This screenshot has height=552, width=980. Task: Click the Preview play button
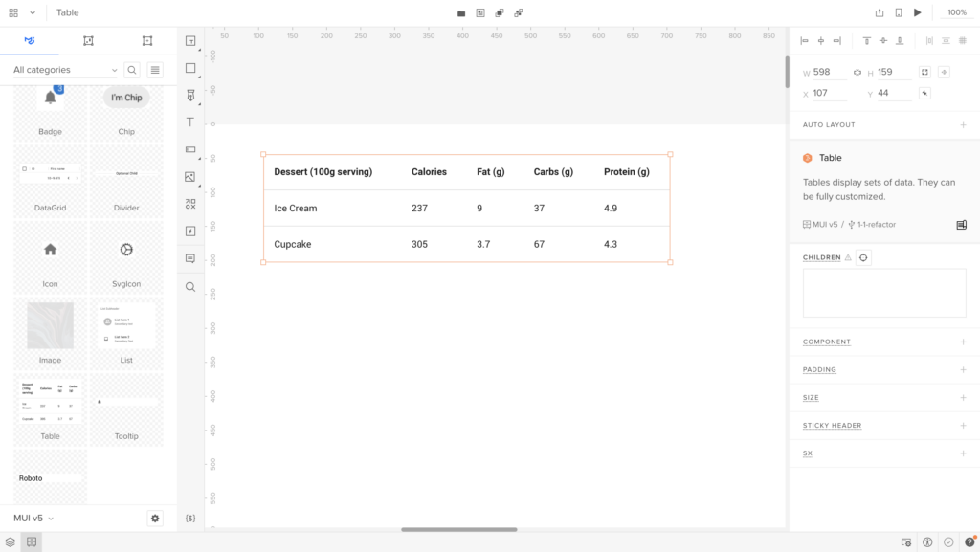coord(918,12)
